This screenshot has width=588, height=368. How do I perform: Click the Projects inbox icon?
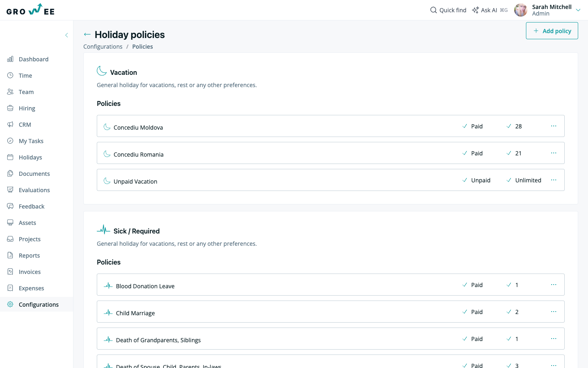coord(10,239)
